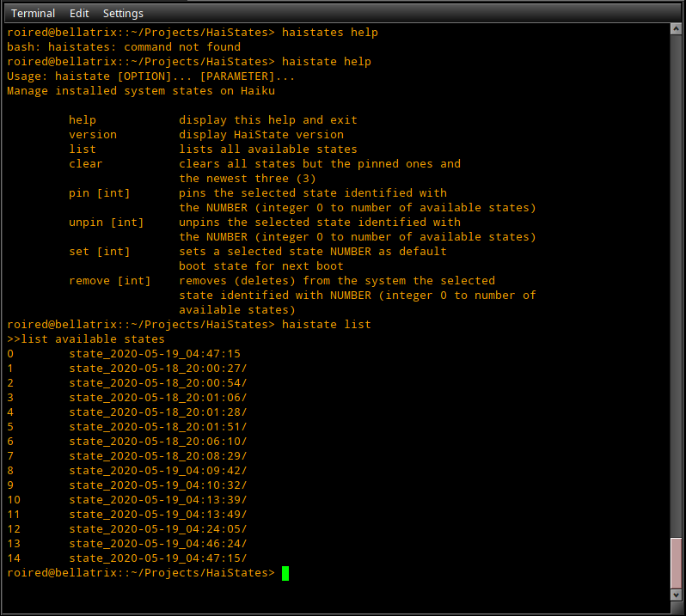
Task: Open the Terminal menu
Action: [33, 13]
